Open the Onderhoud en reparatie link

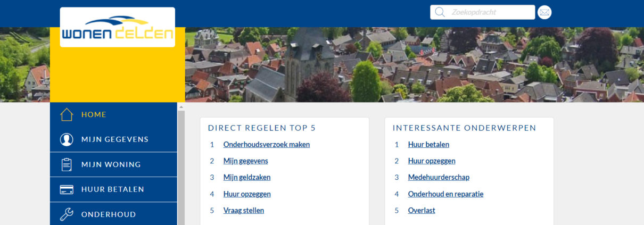[x=445, y=194]
